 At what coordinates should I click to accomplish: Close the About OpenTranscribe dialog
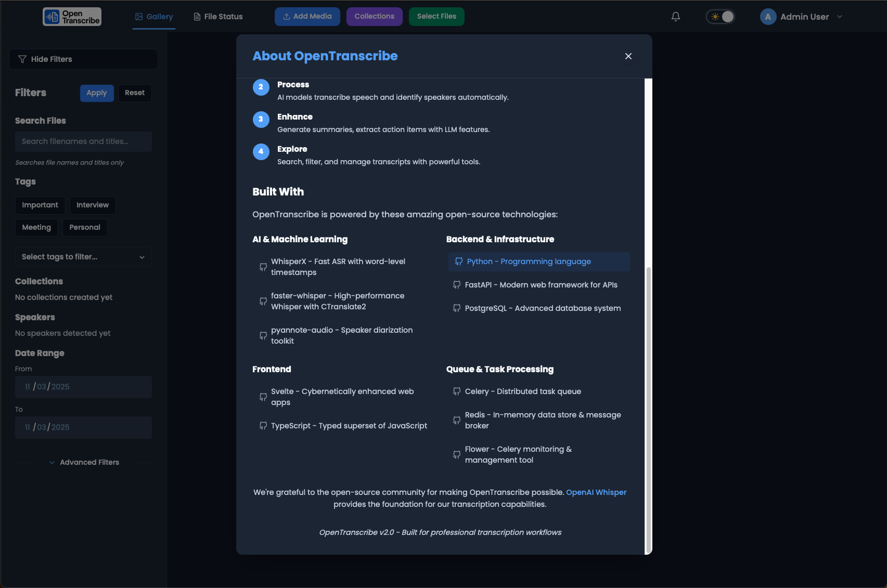628,56
